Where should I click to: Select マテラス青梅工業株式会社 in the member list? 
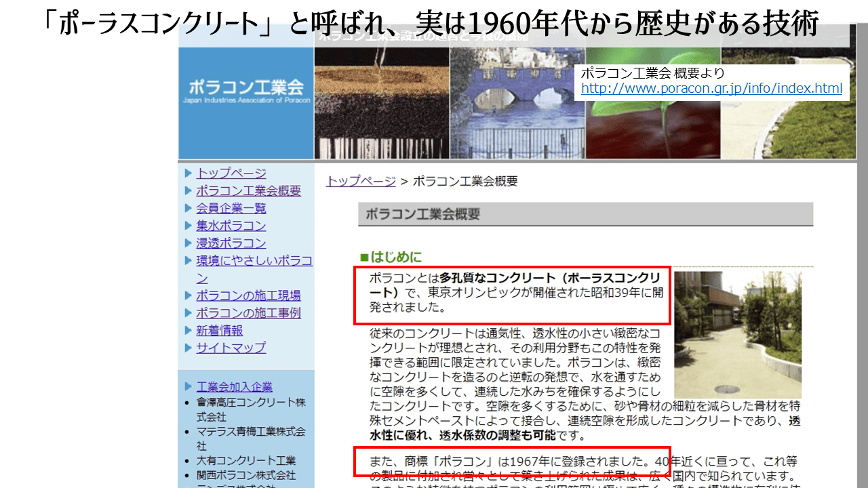pyautogui.click(x=251, y=439)
